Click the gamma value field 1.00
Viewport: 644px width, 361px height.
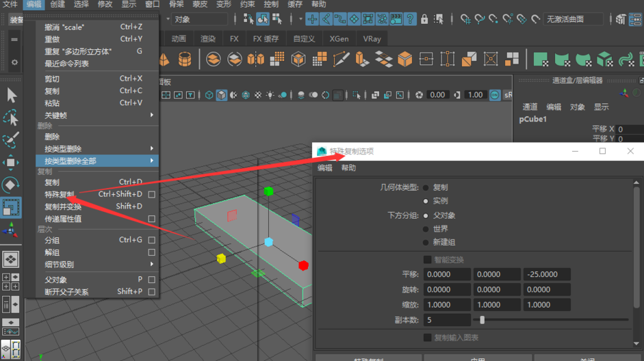[475, 95]
